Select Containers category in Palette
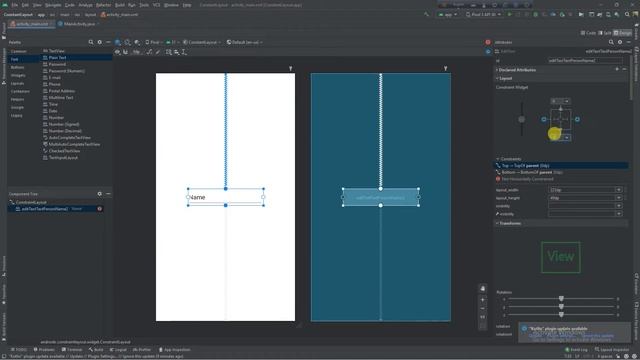The height and width of the screenshot is (360, 640). coord(20,91)
